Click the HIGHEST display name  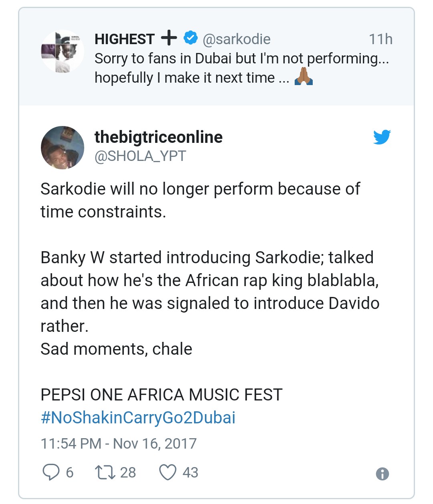click(124, 39)
